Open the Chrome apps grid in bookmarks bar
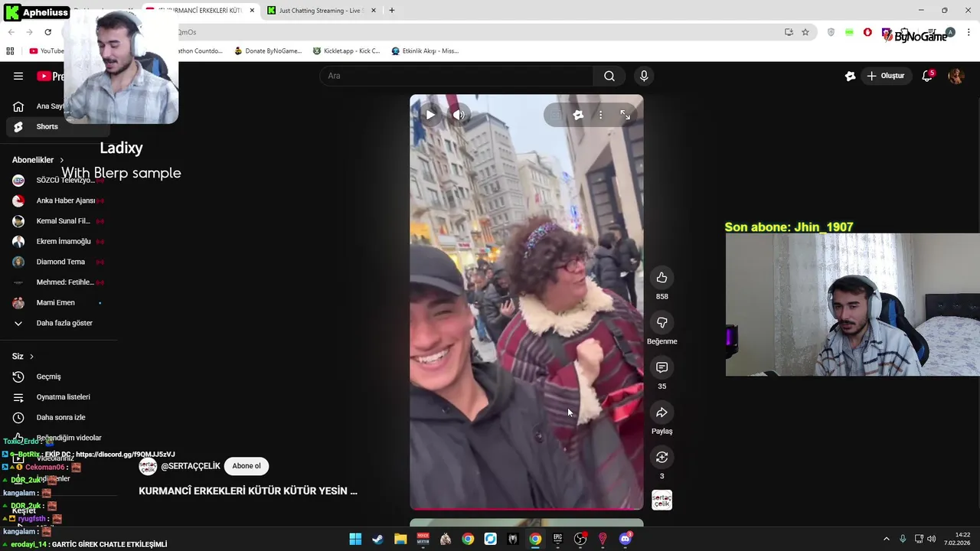The width and height of the screenshot is (980, 551). click(x=10, y=51)
